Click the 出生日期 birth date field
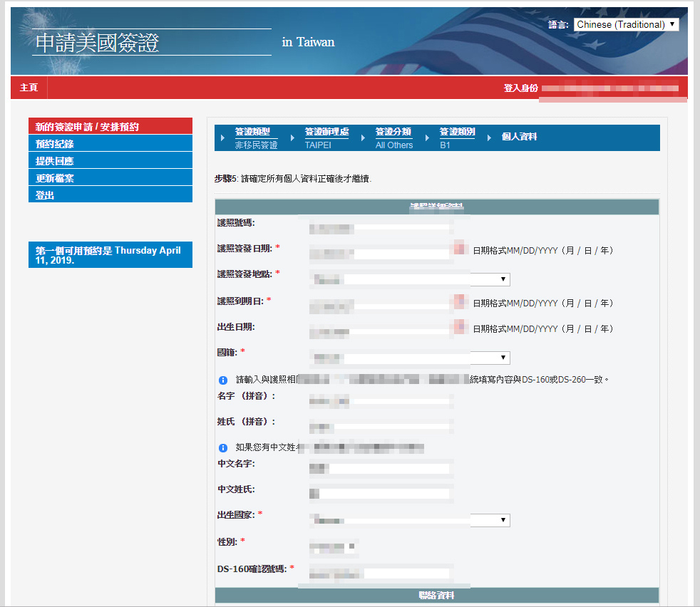Viewport: 700px width, 607px height. point(380,332)
